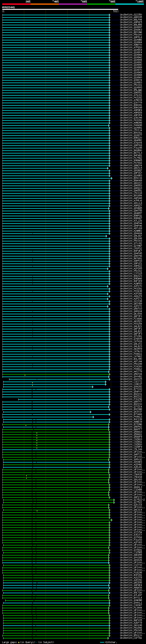Click UniRef100_Q56TU4 label

[131, 374]
